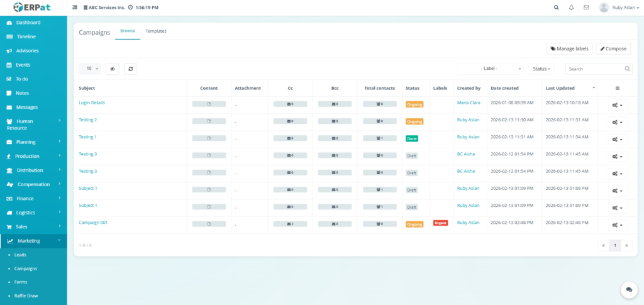
Task: Click the column menu hamburger icon in table header
Action: (x=617, y=89)
